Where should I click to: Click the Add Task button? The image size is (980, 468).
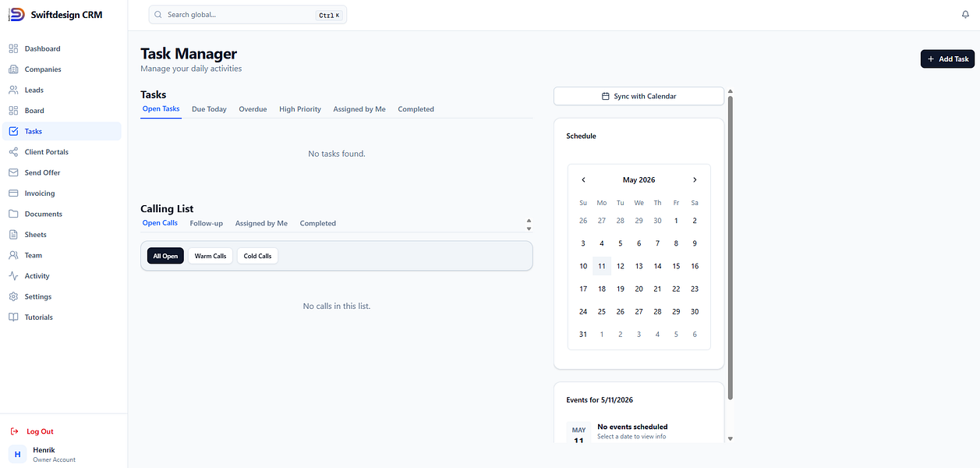pyautogui.click(x=947, y=58)
